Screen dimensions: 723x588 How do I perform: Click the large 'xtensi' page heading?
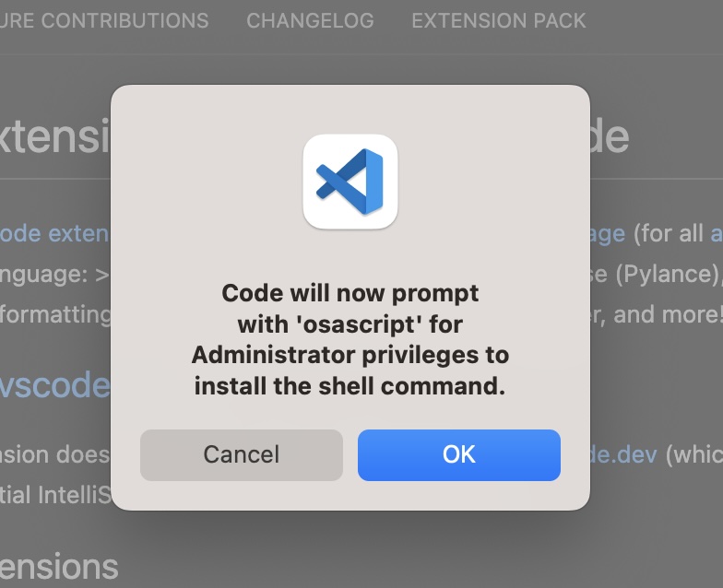55,136
